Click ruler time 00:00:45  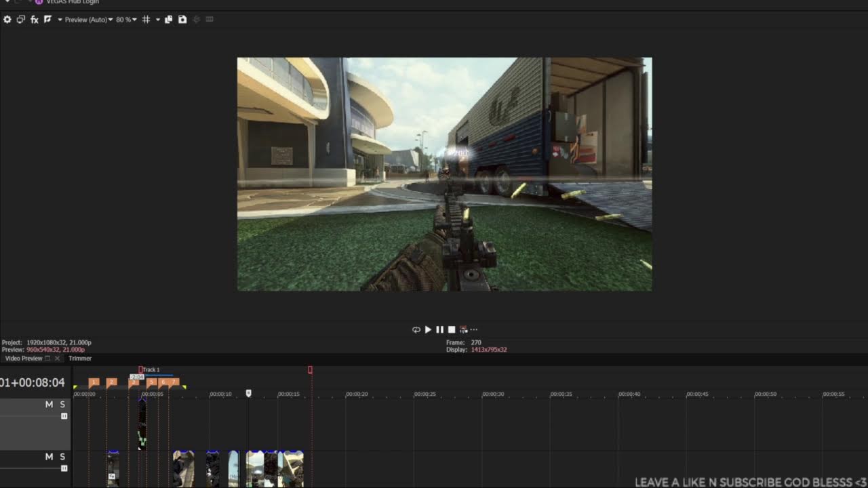pos(697,394)
